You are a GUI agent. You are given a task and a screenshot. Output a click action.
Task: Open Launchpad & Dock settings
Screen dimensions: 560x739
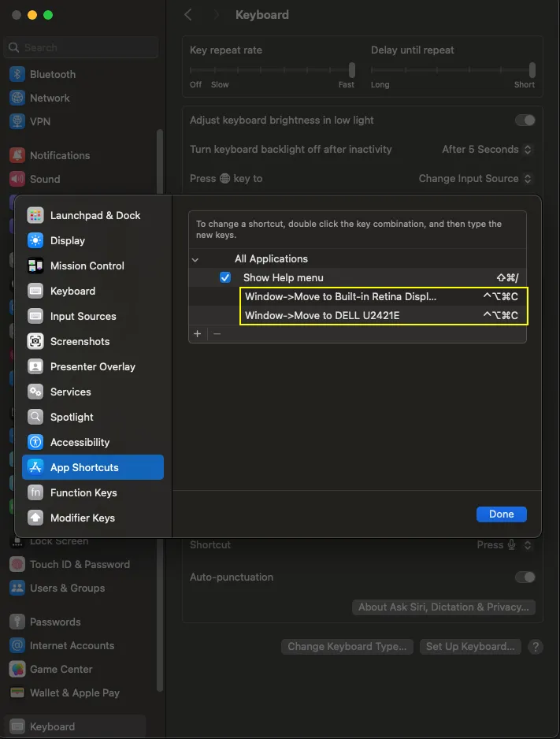tap(95, 215)
